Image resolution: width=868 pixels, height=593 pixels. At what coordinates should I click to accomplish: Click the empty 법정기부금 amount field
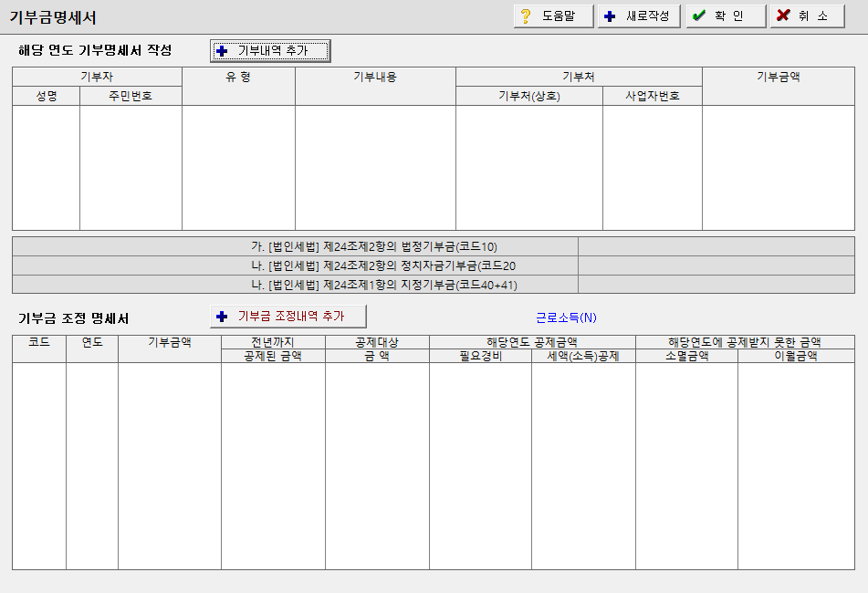[716, 246]
